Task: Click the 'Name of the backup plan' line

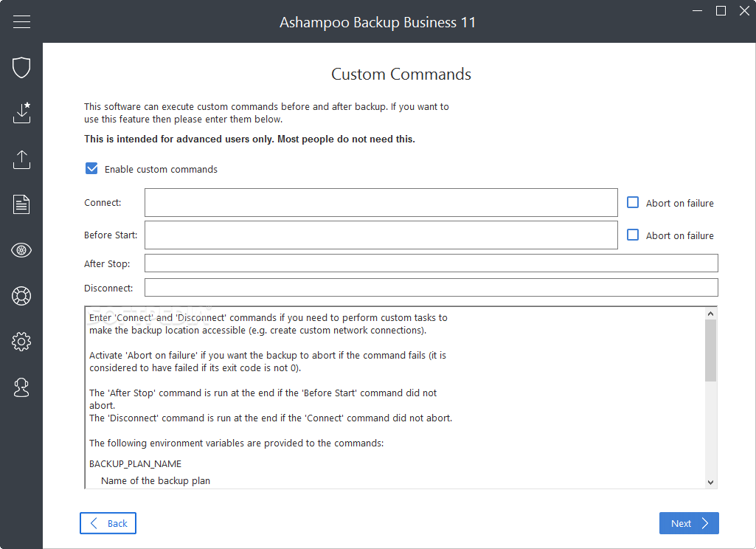Action: tap(155, 480)
